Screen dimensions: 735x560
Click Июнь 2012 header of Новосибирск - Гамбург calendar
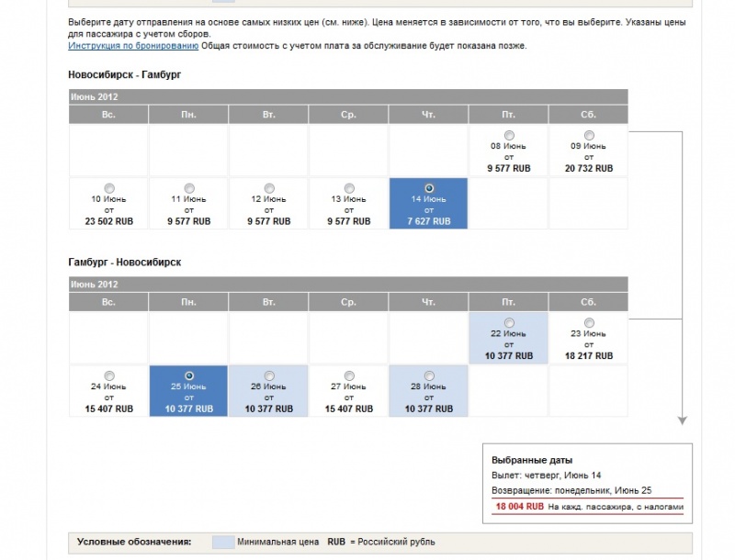pos(95,95)
